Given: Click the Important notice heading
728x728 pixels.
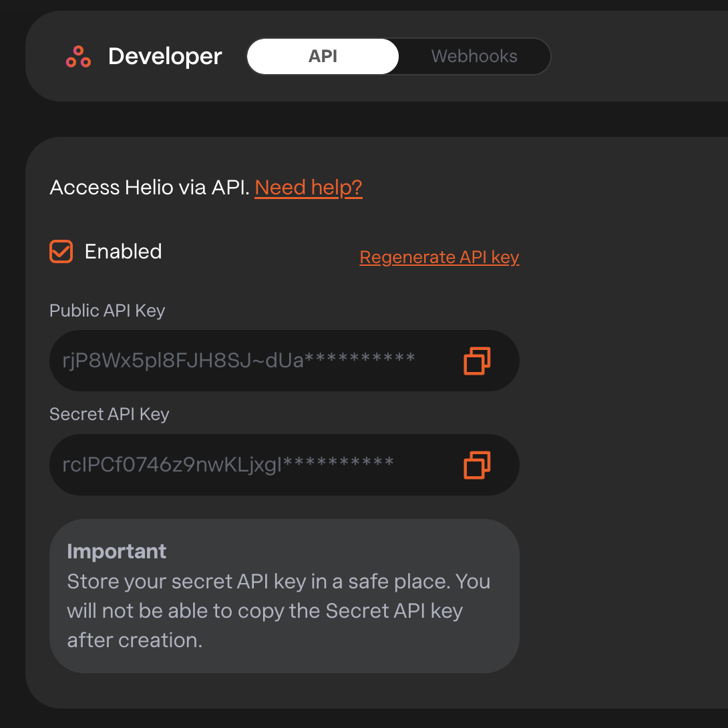Looking at the screenshot, I should (x=116, y=551).
